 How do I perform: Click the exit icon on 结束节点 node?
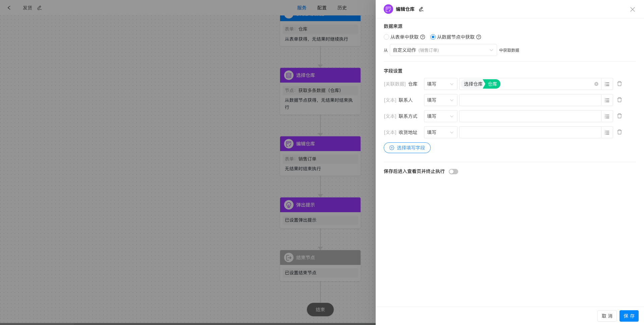pyautogui.click(x=289, y=258)
